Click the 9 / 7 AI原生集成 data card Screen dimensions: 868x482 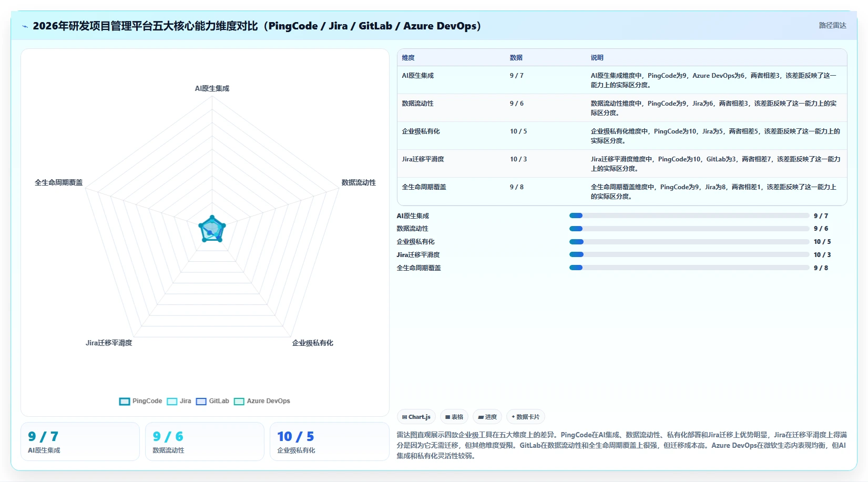tap(80, 442)
